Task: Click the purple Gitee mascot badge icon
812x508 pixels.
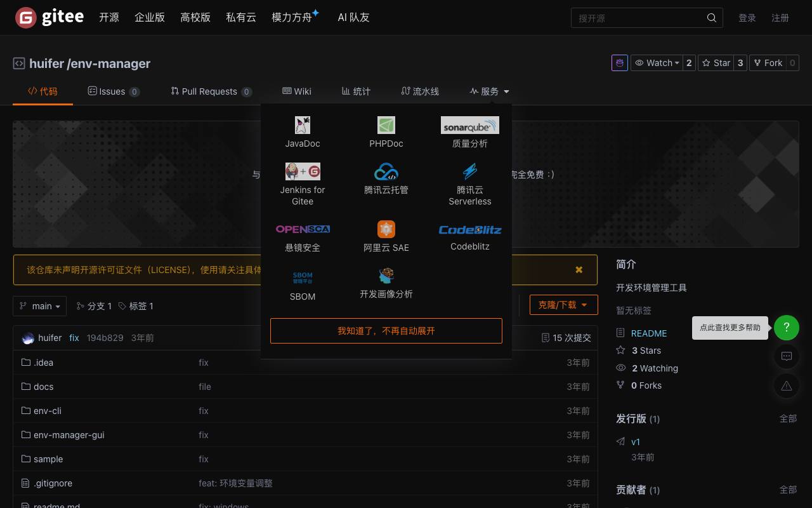Action: [x=620, y=63]
